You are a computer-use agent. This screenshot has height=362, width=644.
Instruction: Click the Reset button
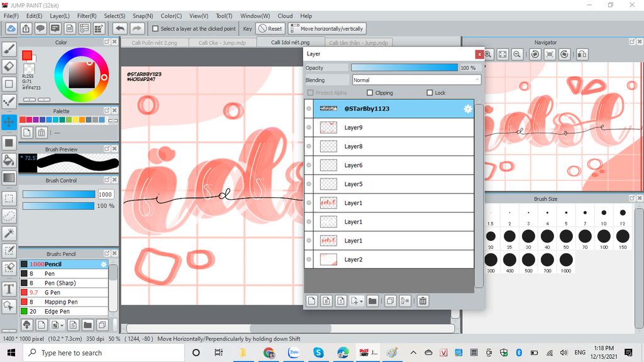270,29
